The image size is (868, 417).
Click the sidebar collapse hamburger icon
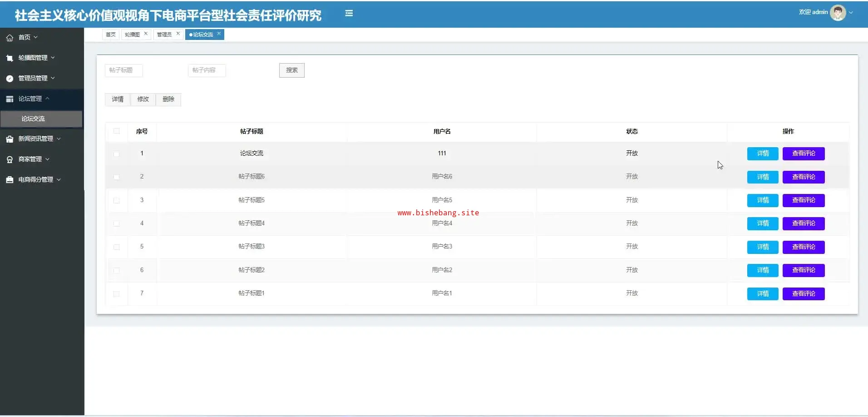349,14
